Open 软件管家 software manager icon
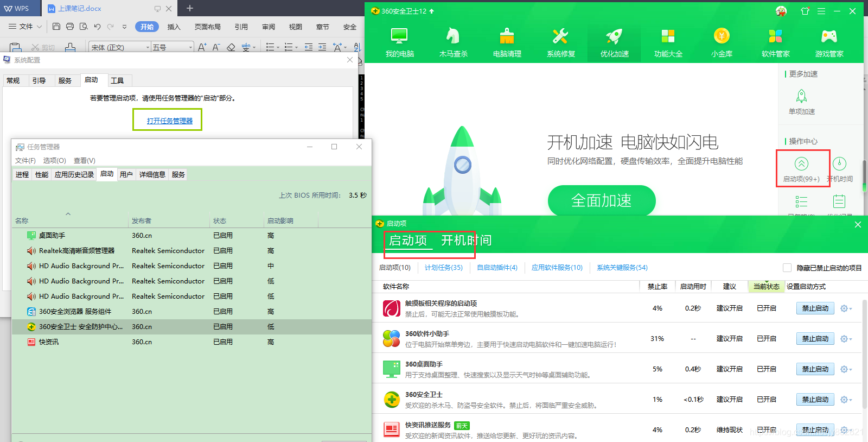The image size is (868, 442). (775, 43)
